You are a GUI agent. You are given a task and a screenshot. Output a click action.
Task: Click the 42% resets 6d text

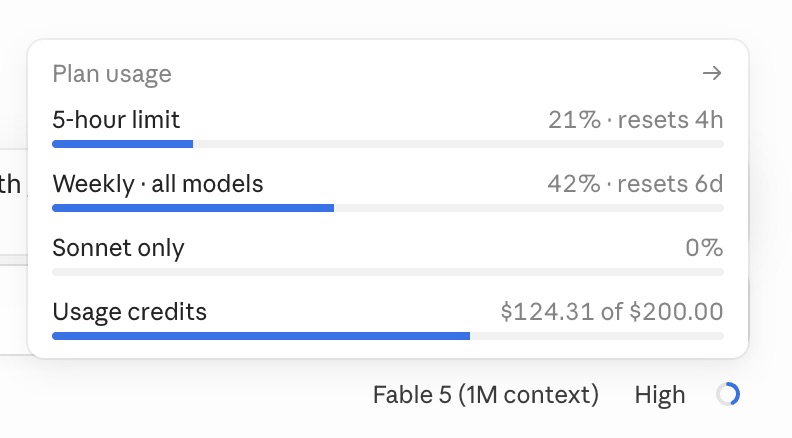(635, 184)
